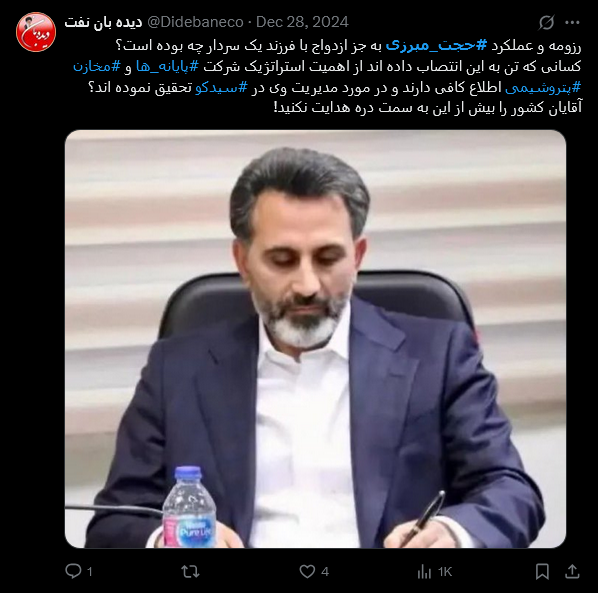The height and width of the screenshot is (593, 598).
Task: Open the red Dideban profile avatar
Action: coord(36,32)
